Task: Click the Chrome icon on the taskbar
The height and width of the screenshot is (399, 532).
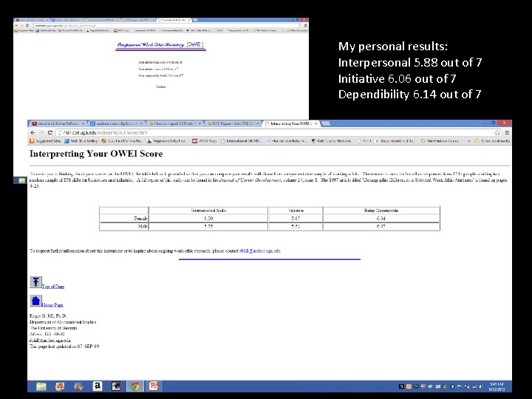Action: (135, 386)
